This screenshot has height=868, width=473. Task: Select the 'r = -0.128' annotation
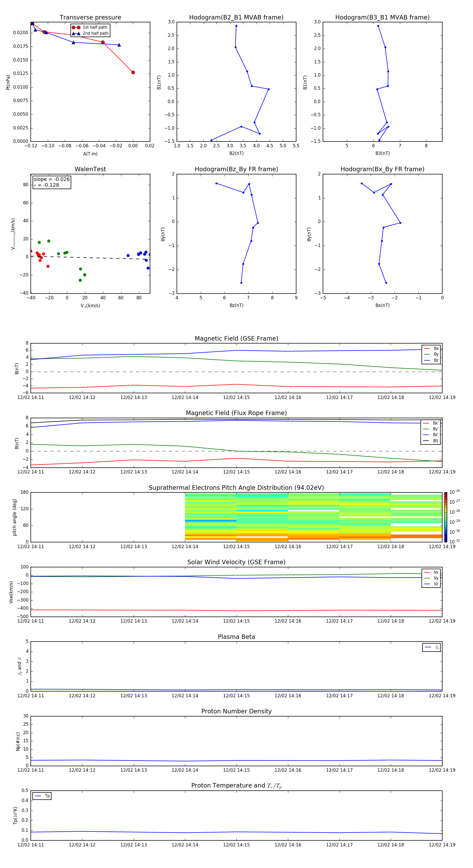coord(47,185)
